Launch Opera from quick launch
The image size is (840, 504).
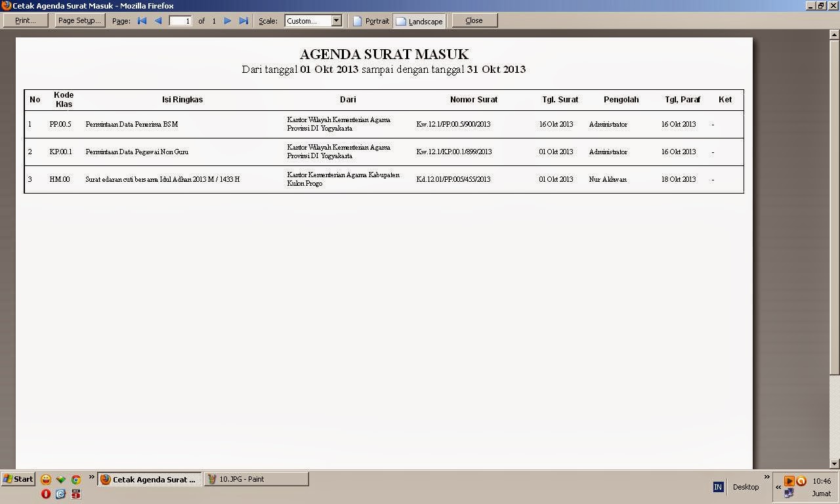click(46, 493)
